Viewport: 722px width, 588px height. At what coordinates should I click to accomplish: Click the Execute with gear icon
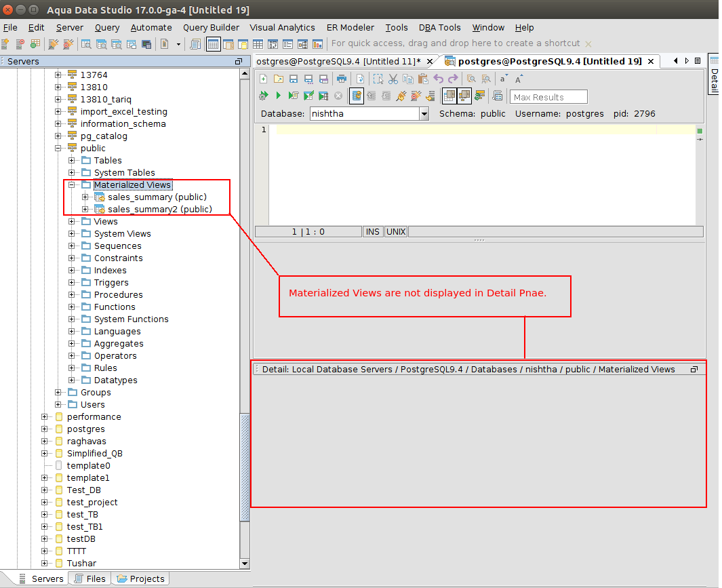click(264, 96)
